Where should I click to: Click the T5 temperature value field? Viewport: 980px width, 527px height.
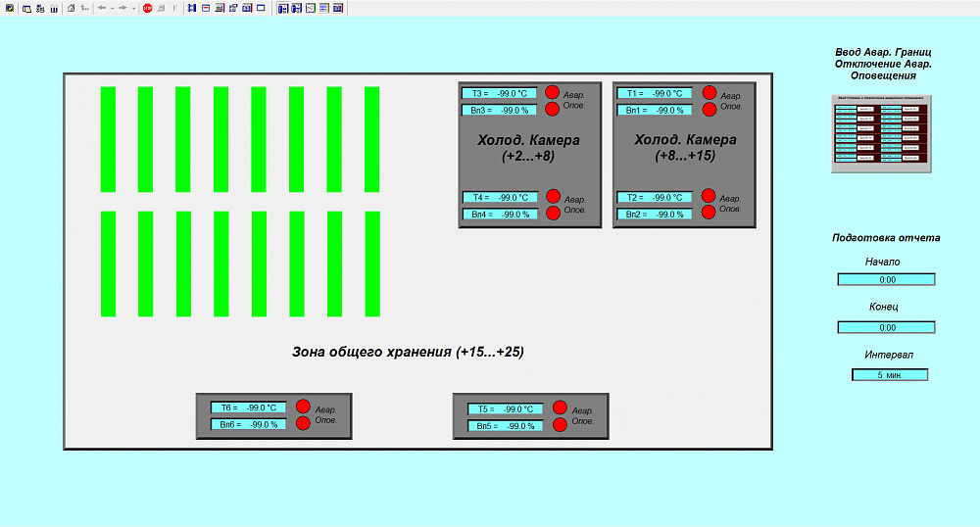[x=506, y=409]
